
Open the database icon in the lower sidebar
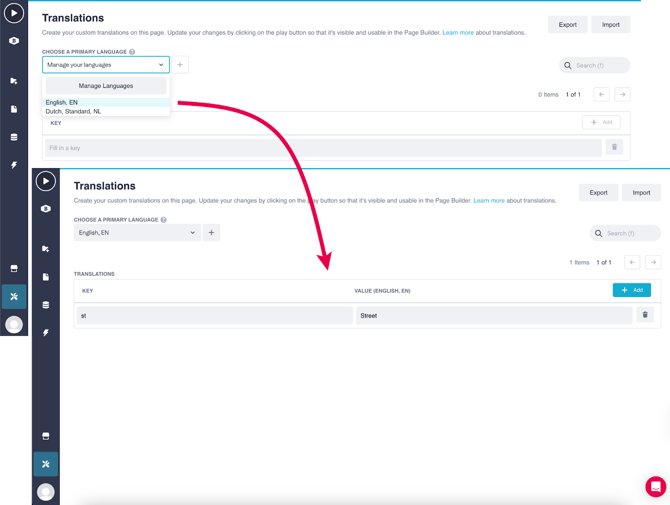point(46,305)
